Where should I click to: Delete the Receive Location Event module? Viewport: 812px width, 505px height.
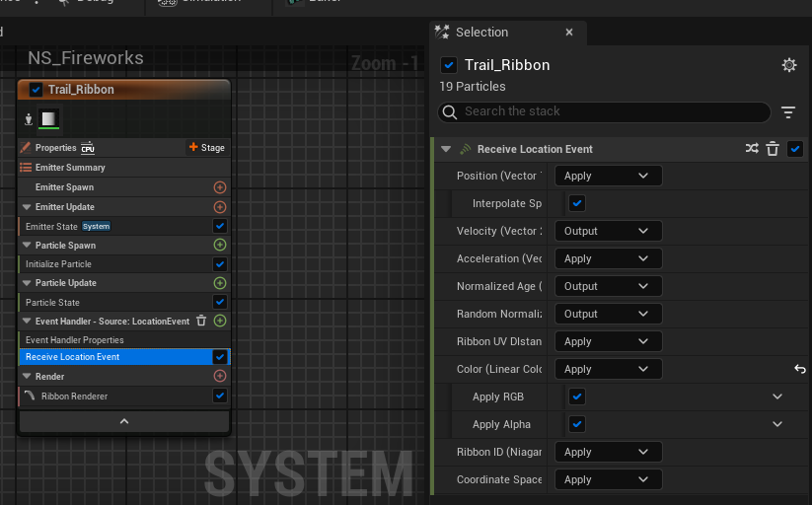pos(773,149)
